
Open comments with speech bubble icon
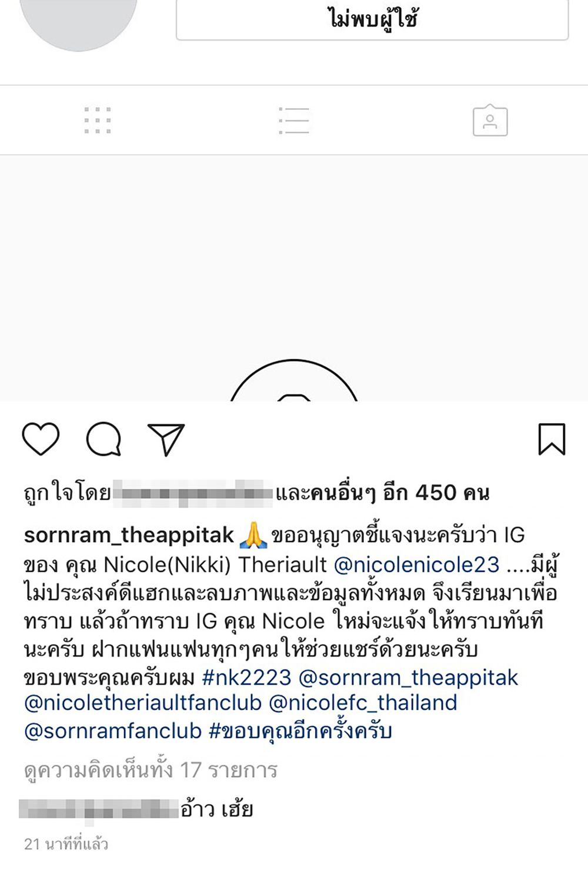coord(104,439)
